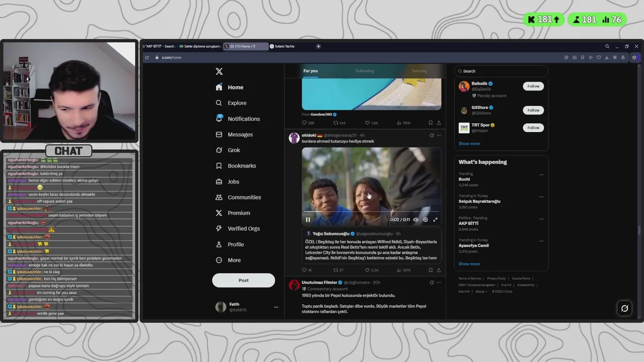This screenshot has width=644, height=362.
Task: Bookmark the okidoki tweet
Action: (x=431, y=270)
